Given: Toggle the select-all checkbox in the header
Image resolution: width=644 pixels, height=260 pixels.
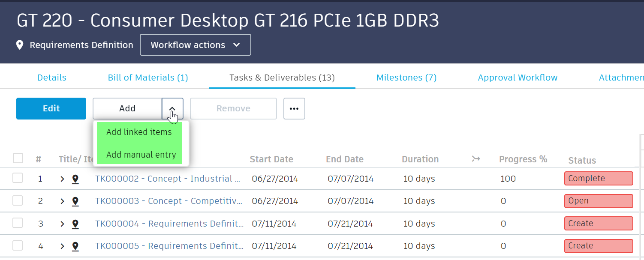Looking at the screenshot, I should [18, 158].
